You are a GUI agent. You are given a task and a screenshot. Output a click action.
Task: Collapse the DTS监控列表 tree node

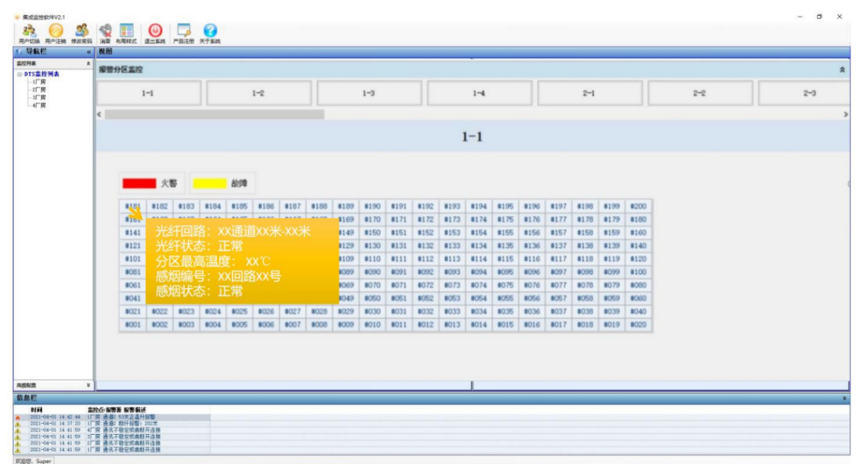20,75
